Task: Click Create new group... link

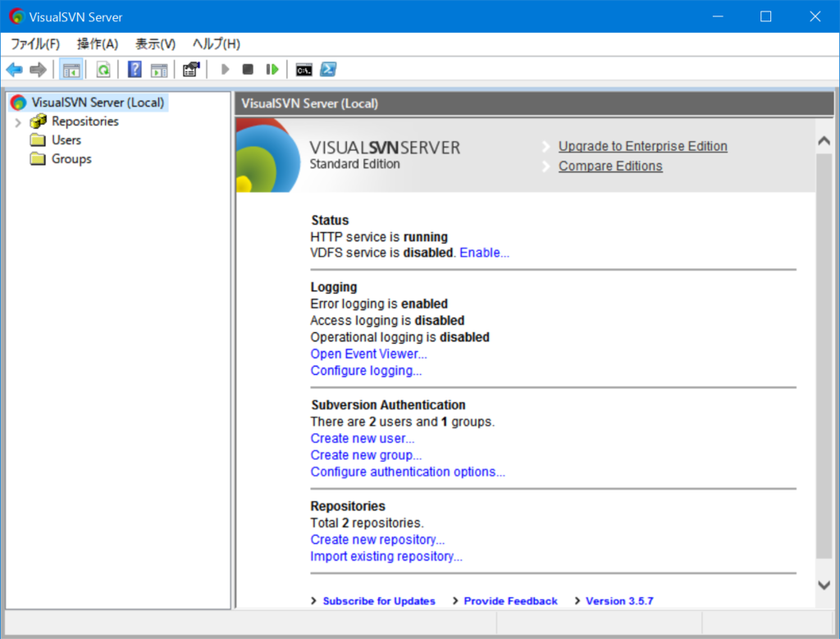Action: click(366, 455)
